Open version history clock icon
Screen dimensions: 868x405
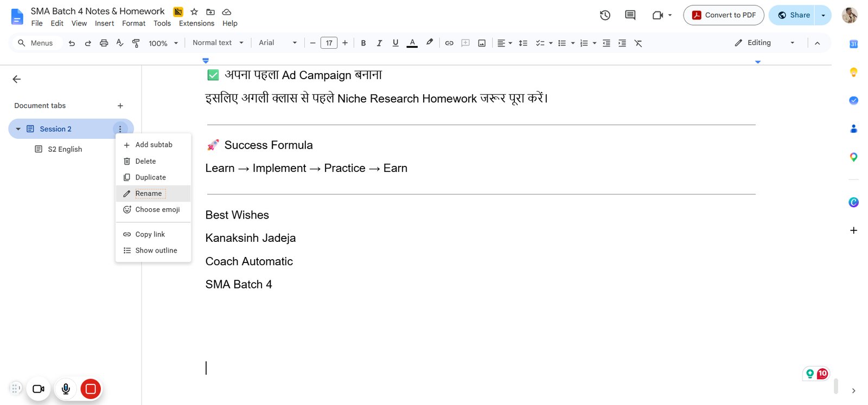tap(605, 15)
